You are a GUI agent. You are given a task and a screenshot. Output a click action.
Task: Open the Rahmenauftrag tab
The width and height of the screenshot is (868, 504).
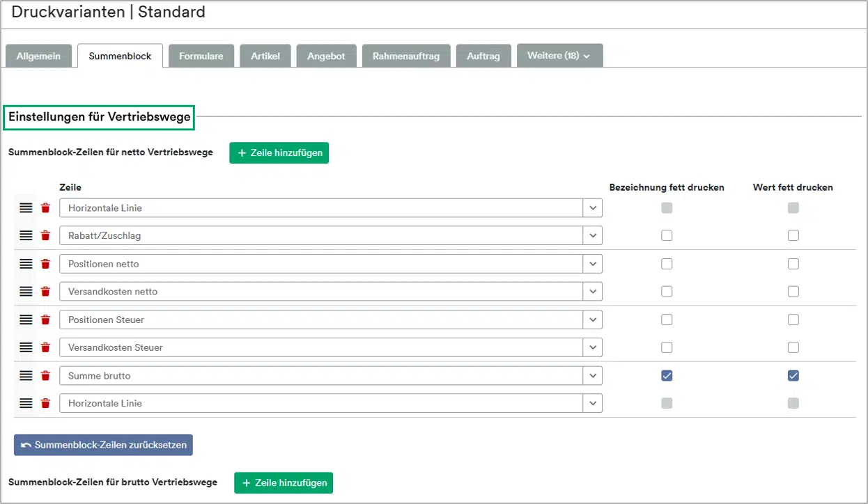point(405,56)
